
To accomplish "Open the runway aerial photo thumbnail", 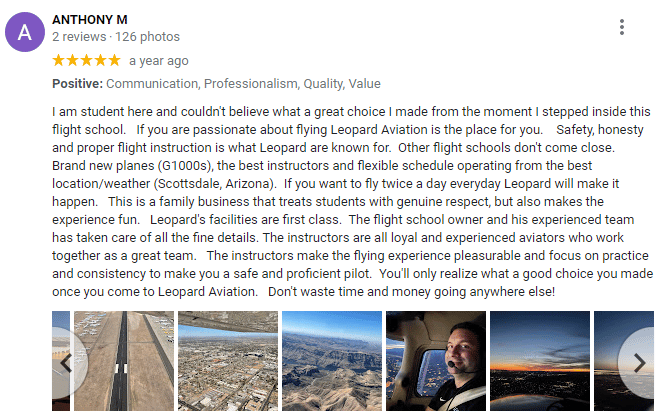I will point(124,361).
